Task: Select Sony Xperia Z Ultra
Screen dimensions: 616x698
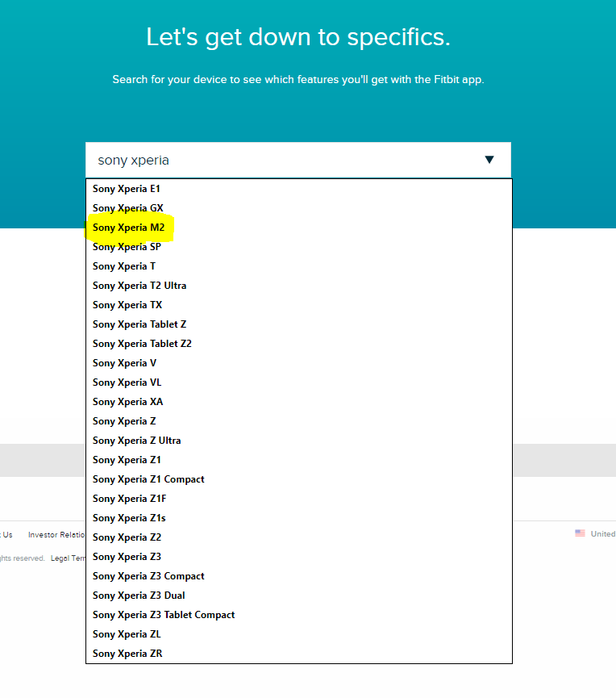Action: coord(299,441)
